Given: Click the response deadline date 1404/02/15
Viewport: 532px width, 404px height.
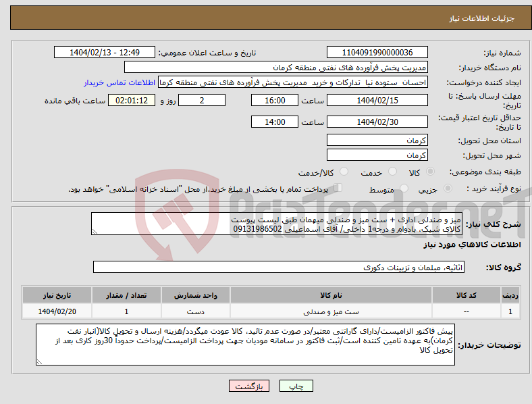Looking at the screenshot, I should pyautogui.click(x=377, y=100).
